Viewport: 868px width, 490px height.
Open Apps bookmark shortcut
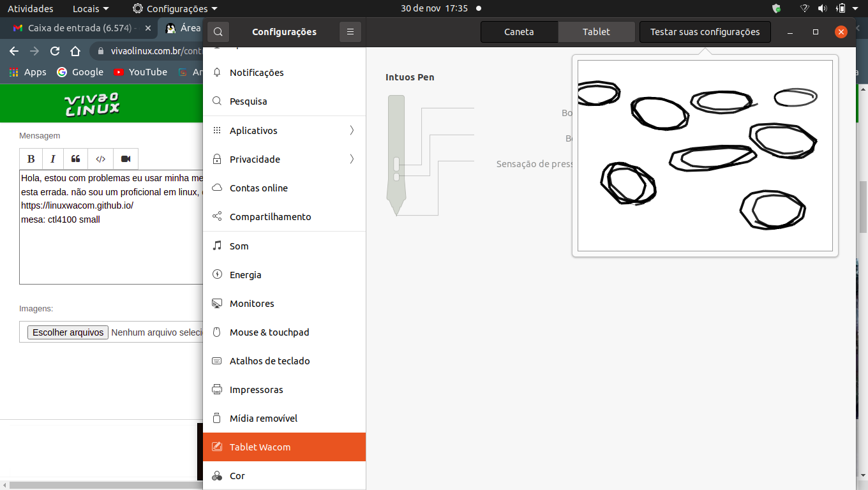28,72
